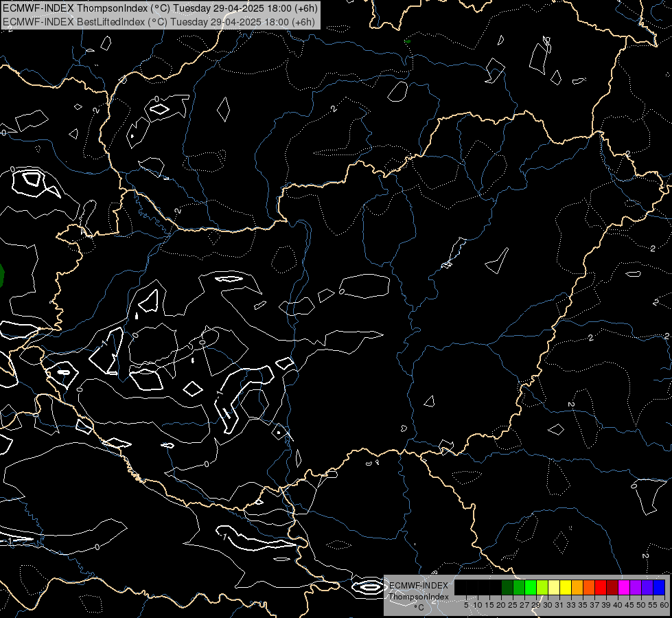Choose the red-orange 35–37 legend swatch

point(589,587)
